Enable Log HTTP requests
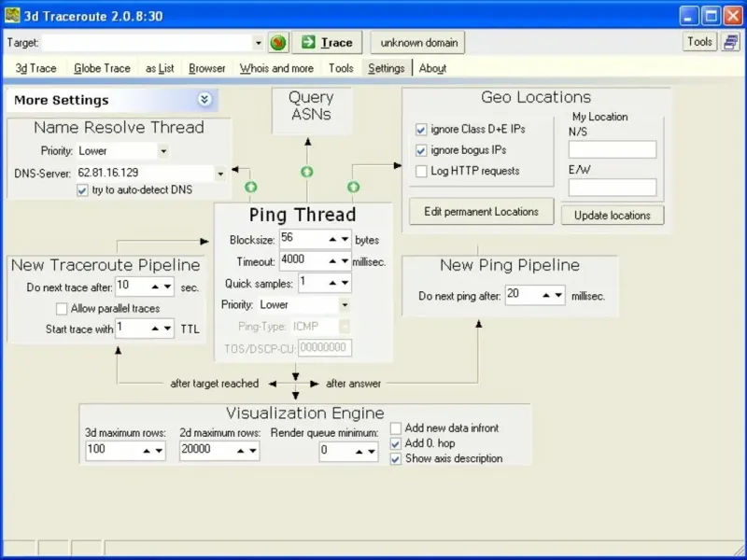This screenshot has width=747, height=560. 421,171
